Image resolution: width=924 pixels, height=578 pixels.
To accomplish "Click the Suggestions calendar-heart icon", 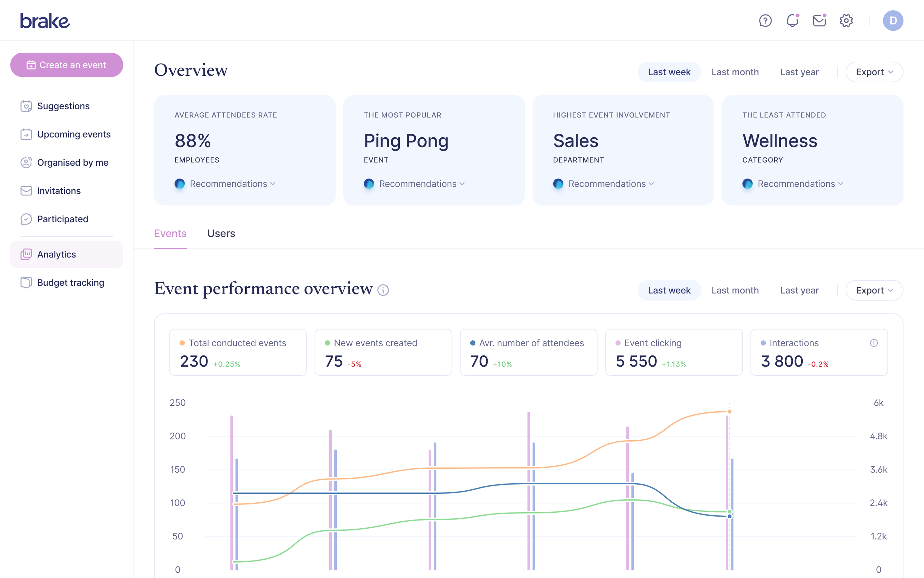I will tap(26, 106).
